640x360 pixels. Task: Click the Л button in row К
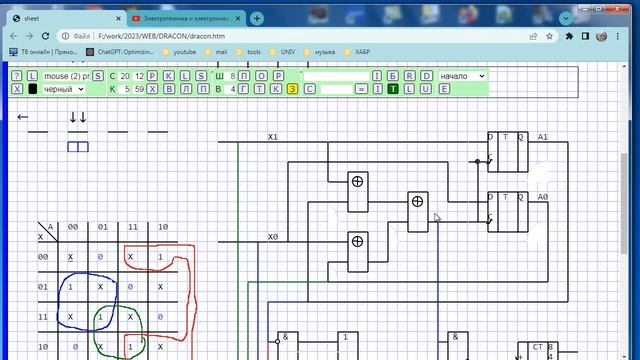(x=186, y=89)
